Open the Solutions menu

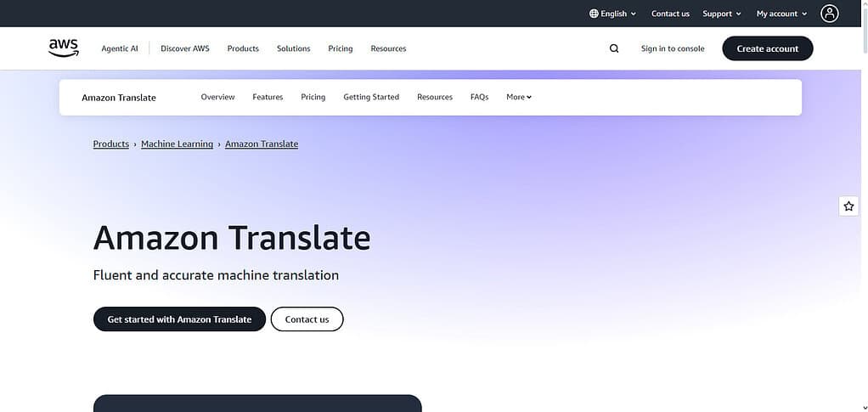click(293, 48)
